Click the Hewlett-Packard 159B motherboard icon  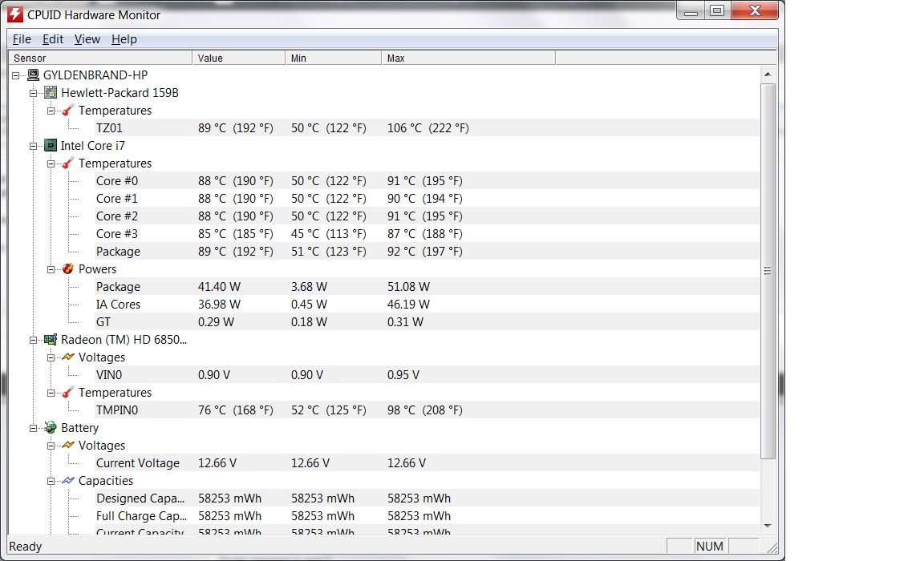pos(51,92)
